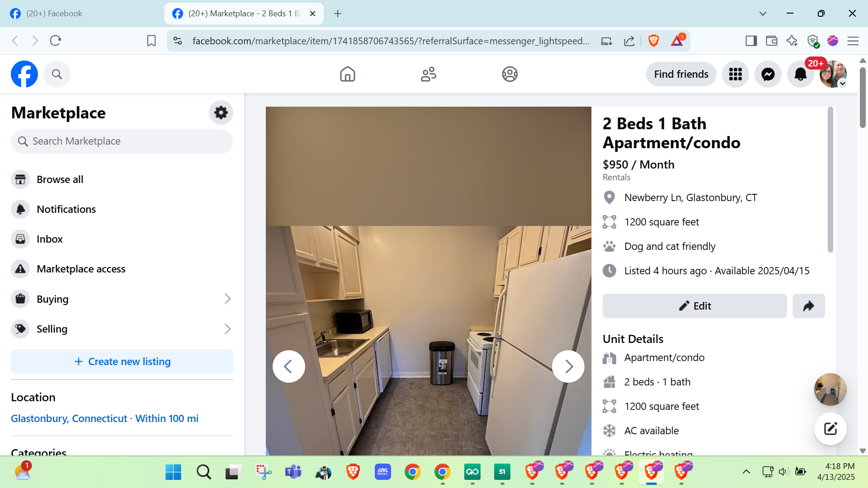Open Messenger chat icon
Screen dimensions: 868x488
[x=768, y=74]
